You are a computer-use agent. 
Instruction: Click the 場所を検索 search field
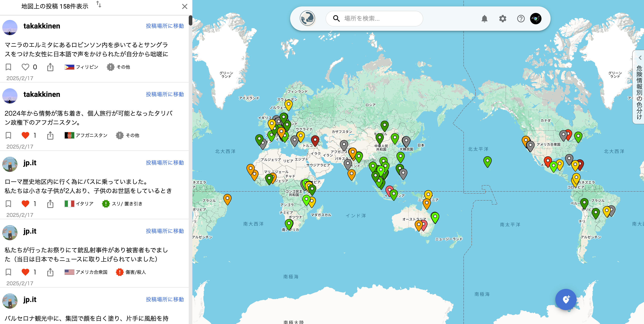tap(374, 18)
